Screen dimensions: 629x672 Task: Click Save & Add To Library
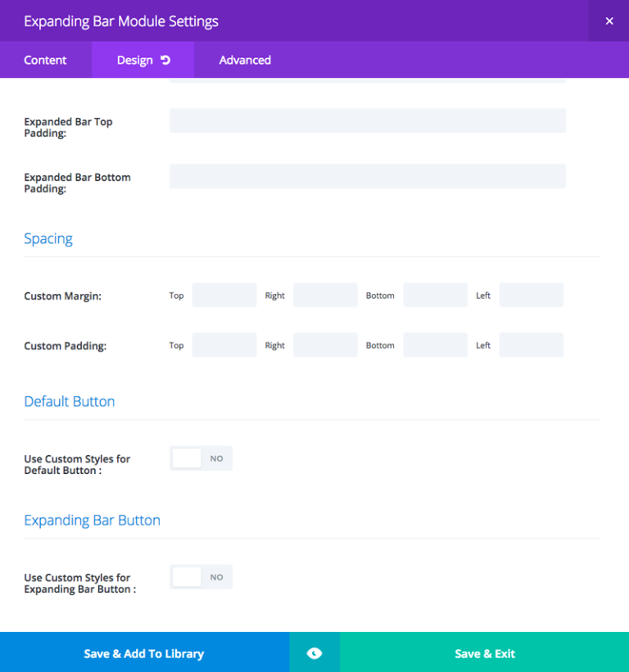(144, 653)
